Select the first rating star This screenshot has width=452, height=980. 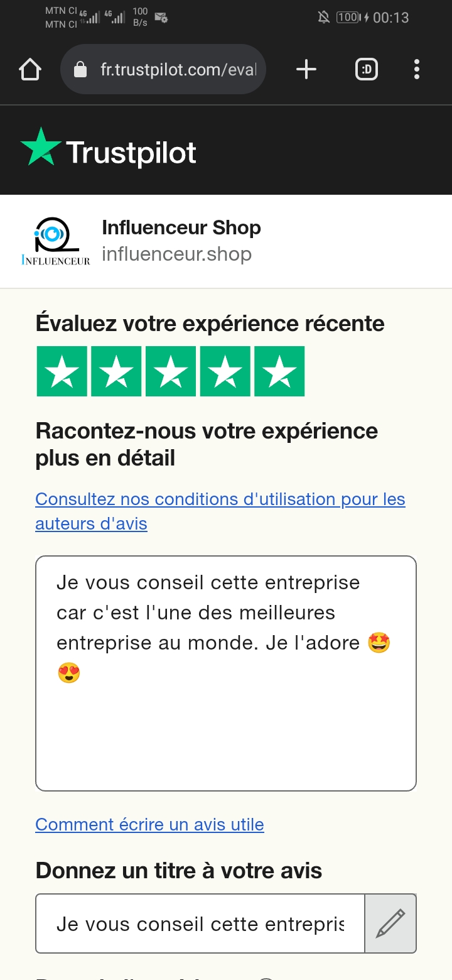pyautogui.click(x=62, y=372)
